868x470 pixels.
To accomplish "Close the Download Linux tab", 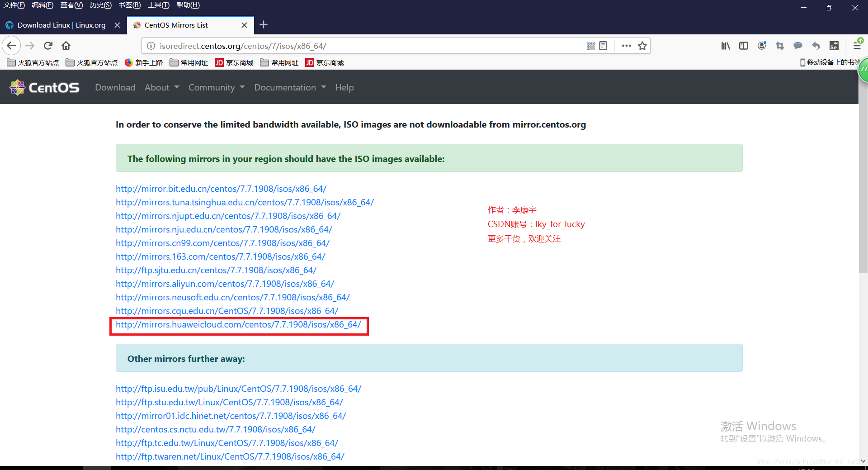I will coord(117,25).
